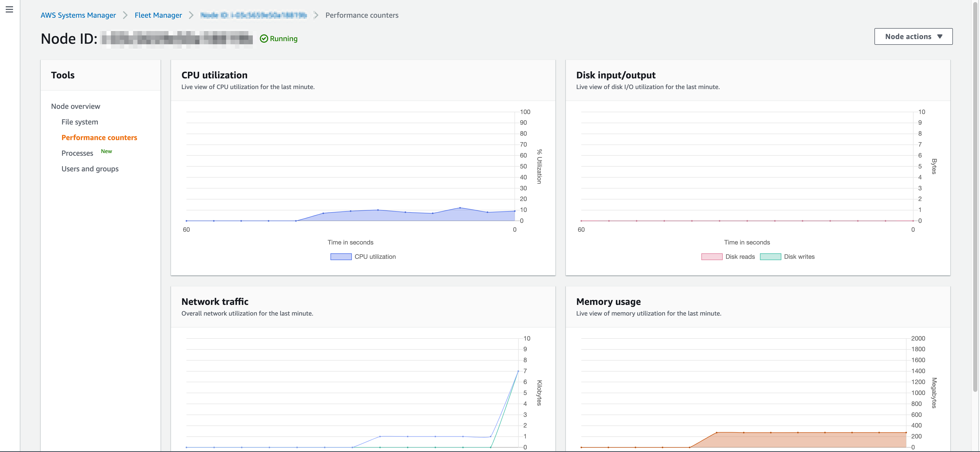The image size is (980, 452).
Task: Navigate to Fleet Manager breadcrumb
Action: coord(158,15)
